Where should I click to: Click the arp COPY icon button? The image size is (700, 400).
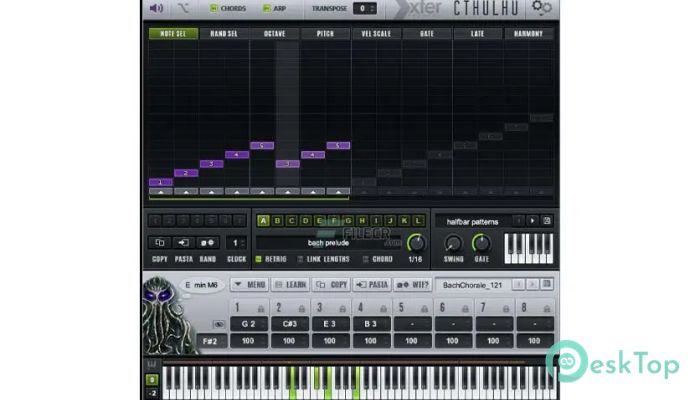tap(159, 243)
